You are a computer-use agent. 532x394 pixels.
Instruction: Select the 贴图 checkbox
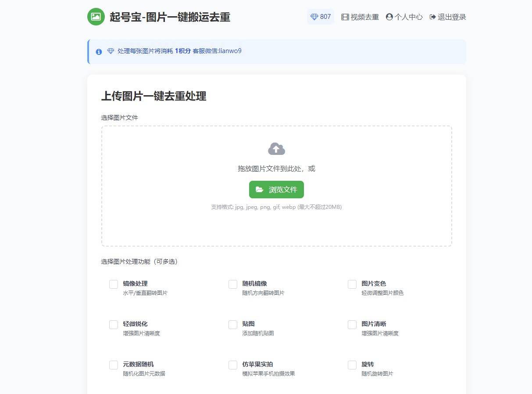point(233,325)
